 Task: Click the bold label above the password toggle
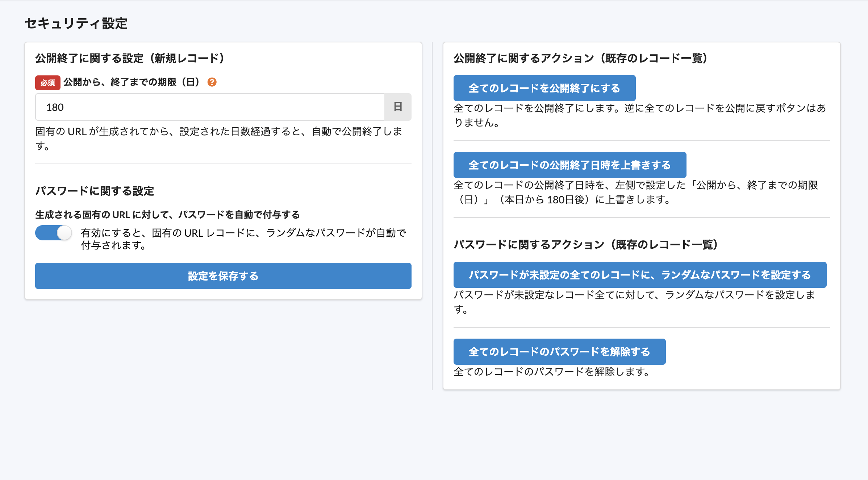click(167, 215)
